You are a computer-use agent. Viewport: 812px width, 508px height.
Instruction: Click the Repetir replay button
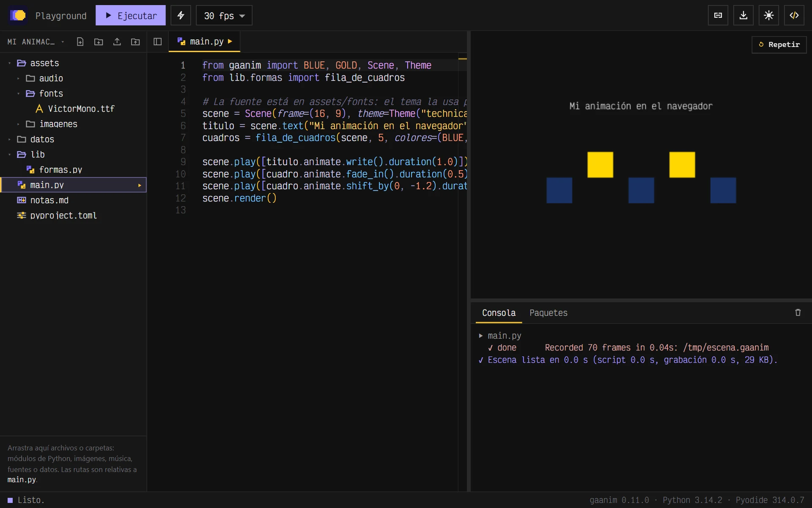[x=779, y=44]
